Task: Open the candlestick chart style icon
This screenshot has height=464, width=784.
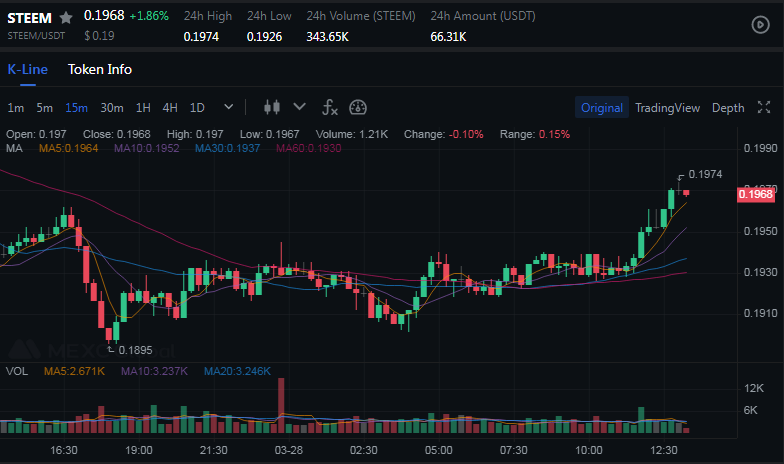Action: (271, 107)
